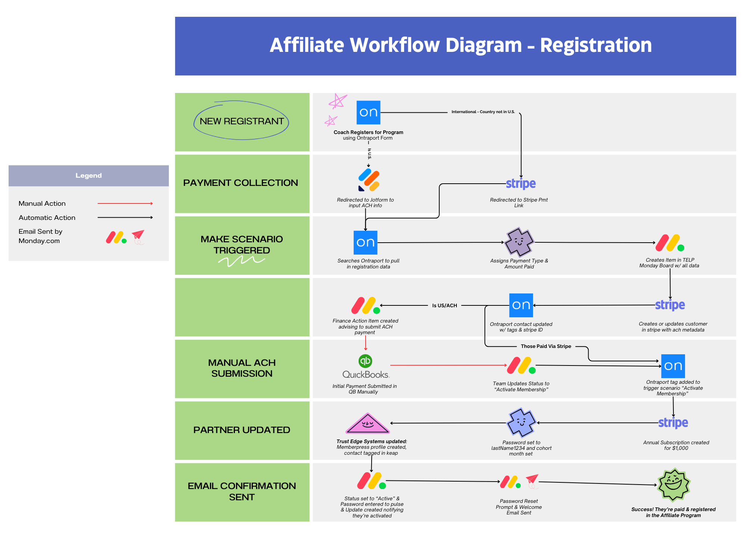Viewport: 747px width, 560px height.
Task: Select paper plane icon above Password Reset Prompt
Action: pyautogui.click(x=532, y=481)
